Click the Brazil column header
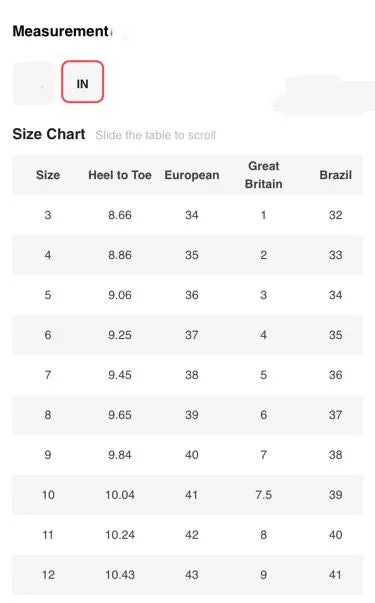Viewport: 375px width, 603px height. [x=335, y=175]
